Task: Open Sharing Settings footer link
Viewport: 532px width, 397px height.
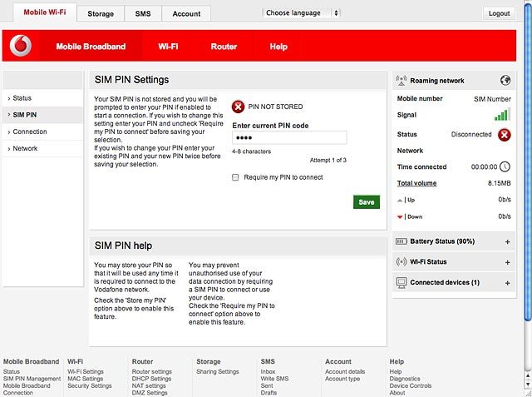Action: [x=218, y=371]
